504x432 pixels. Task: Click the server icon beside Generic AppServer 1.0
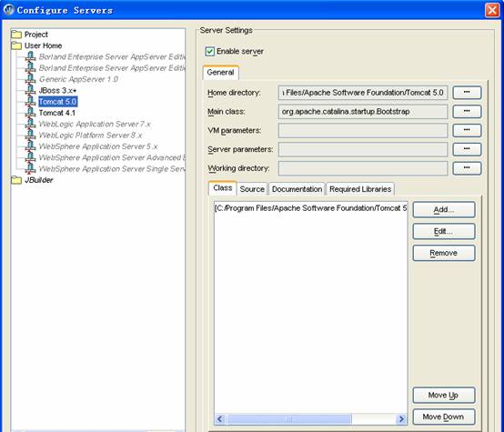[x=31, y=79]
